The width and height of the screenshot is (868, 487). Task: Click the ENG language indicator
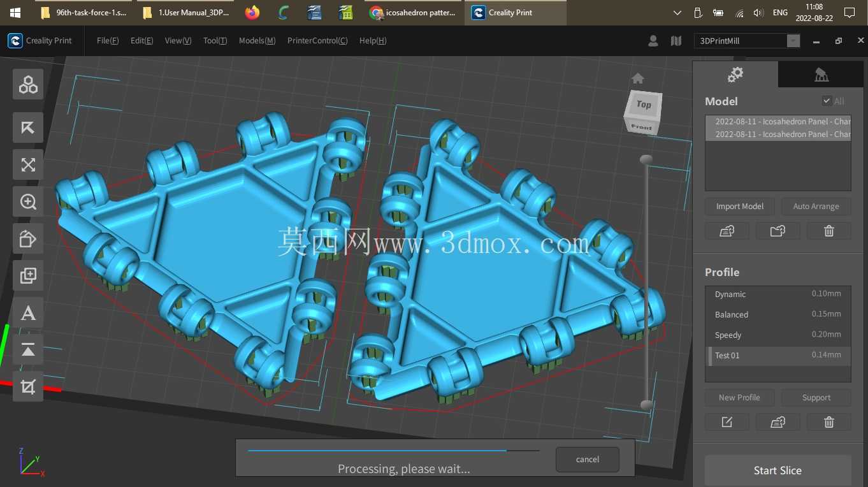coord(779,13)
